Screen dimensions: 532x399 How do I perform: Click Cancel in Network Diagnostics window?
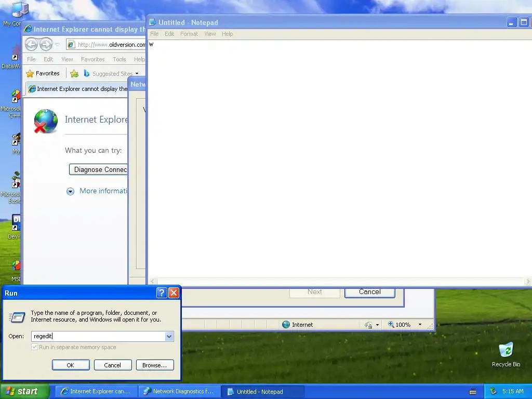370,292
